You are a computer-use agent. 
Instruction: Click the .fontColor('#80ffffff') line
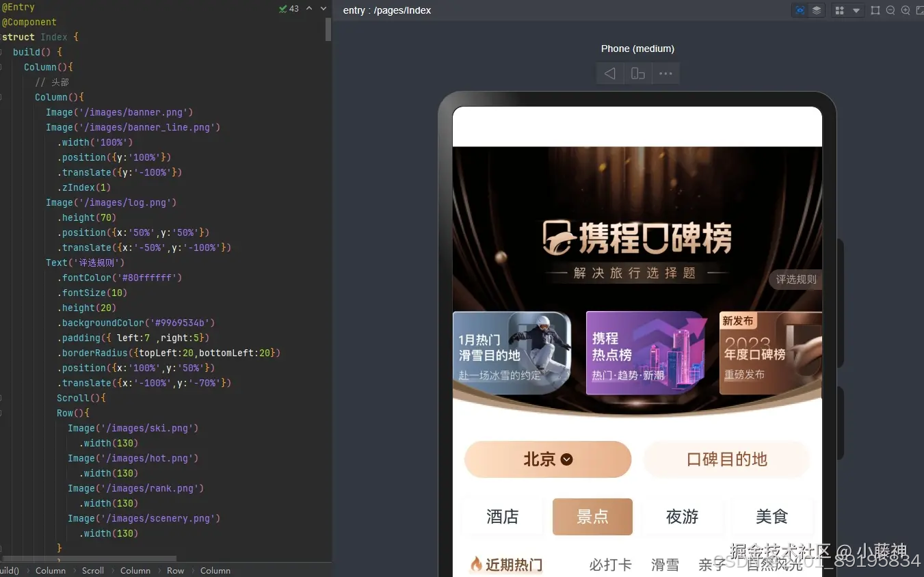click(119, 278)
